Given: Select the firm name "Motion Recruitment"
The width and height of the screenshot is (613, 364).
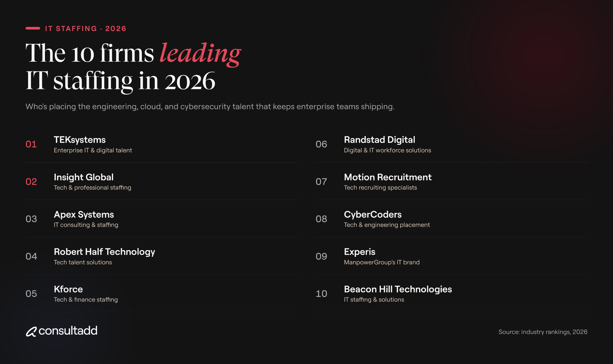Looking at the screenshot, I should click(388, 177).
